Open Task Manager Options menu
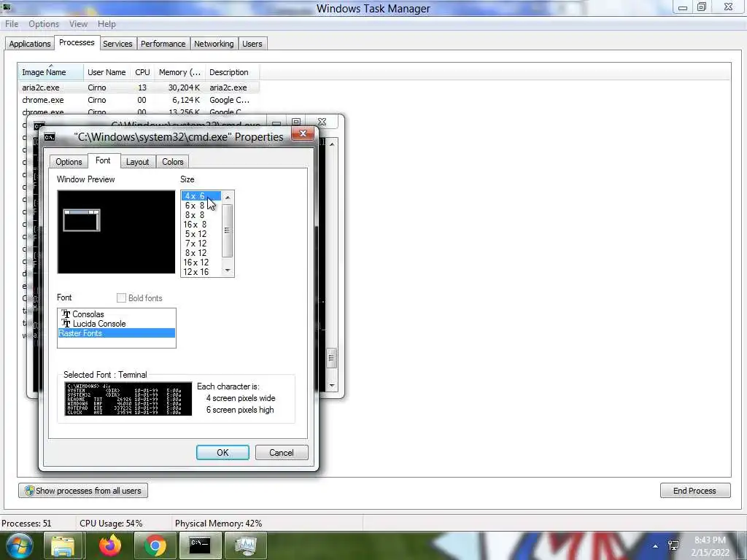This screenshot has width=747, height=560. coord(44,24)
